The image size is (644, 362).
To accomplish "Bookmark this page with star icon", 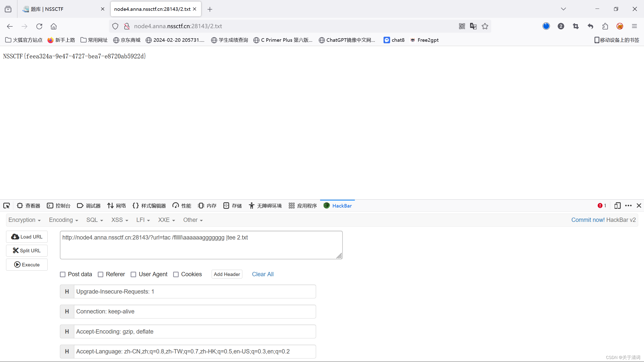I will click(x=485, y=26).
